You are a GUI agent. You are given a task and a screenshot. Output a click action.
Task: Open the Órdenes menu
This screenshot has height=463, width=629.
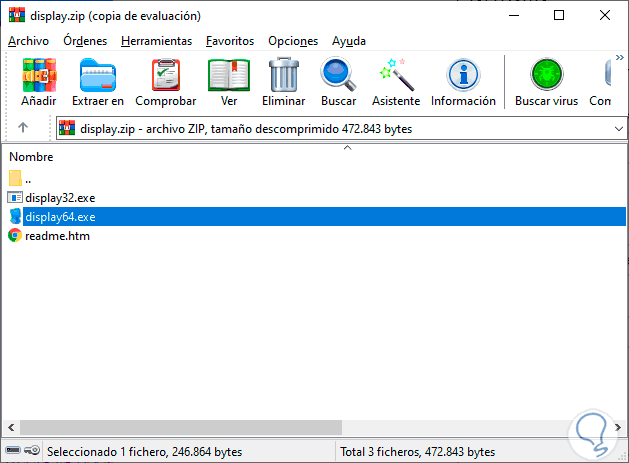point(85,41)
